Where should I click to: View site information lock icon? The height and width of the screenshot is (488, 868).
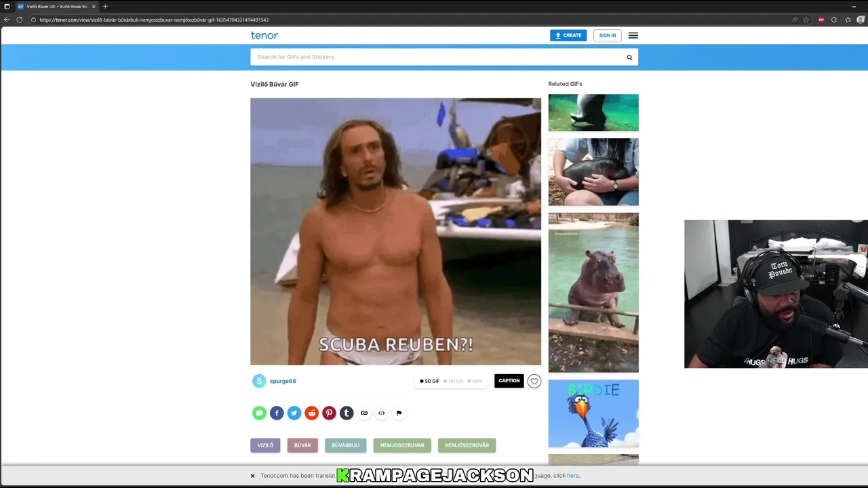pos(33,20)
